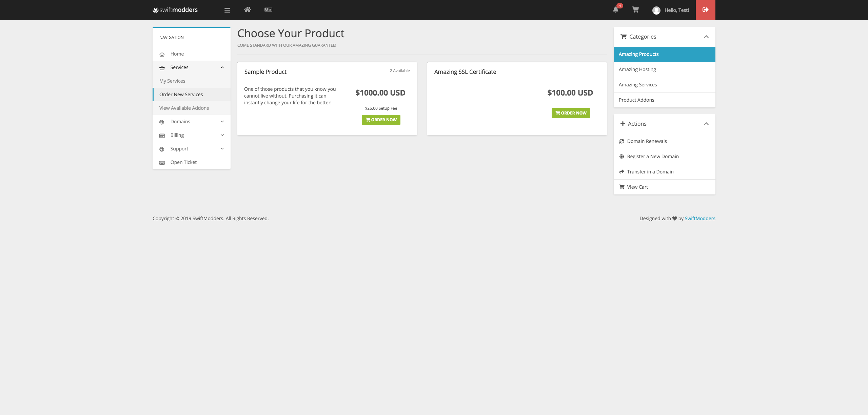Order the Sample Product now
The height and width of the screenshot is (415, 868).
pos(381,120)
